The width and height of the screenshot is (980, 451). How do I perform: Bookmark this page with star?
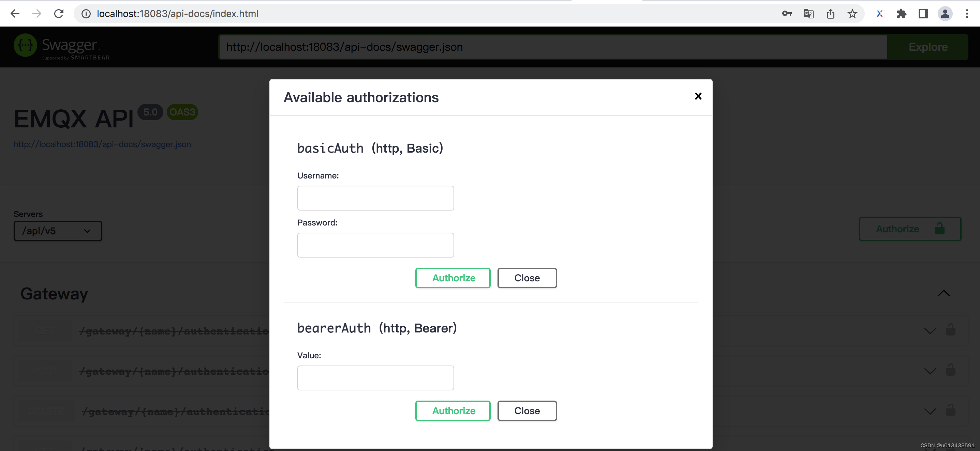[852, 14]
